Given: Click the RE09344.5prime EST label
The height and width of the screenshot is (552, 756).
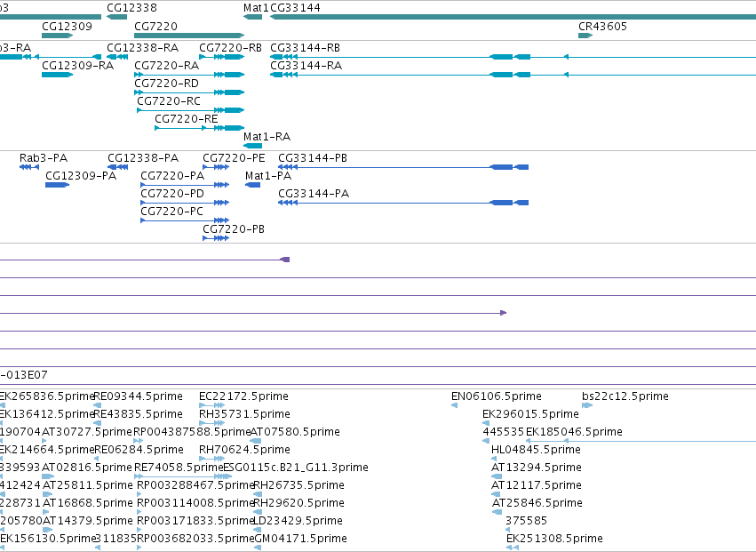Looking at the screenshot, I should (x=139, y=396).
